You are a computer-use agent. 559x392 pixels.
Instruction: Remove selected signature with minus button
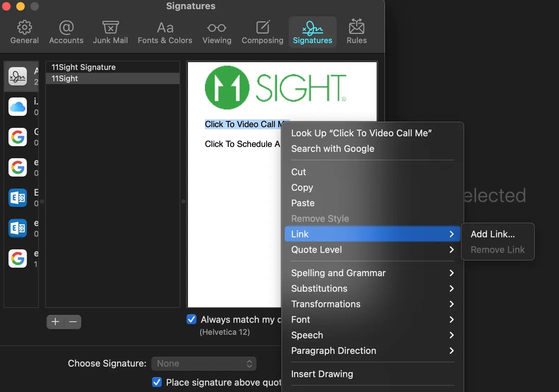coord(73,322)
